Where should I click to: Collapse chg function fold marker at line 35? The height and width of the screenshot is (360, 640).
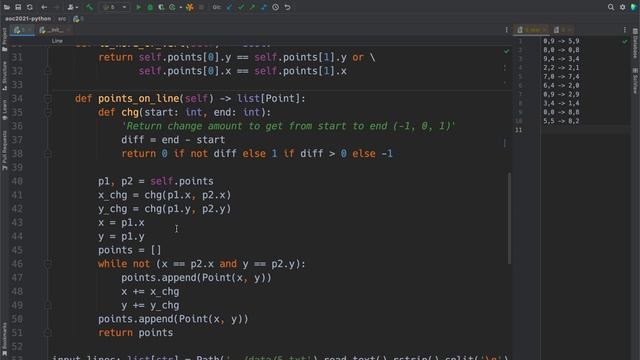point(48,112)
